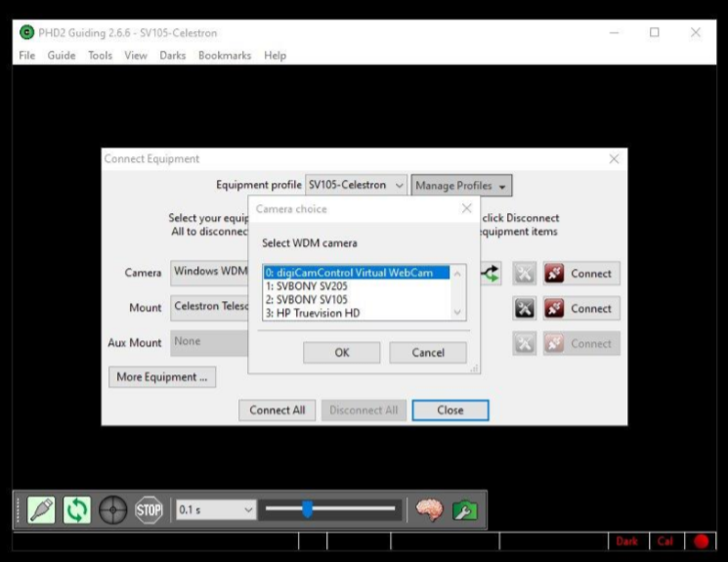Open the Help menu

tap(275, 56)
